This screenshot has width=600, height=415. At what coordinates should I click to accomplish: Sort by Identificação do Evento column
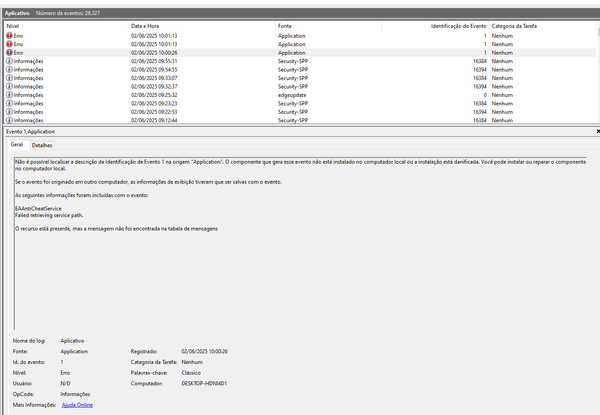[x=458, y=25]
